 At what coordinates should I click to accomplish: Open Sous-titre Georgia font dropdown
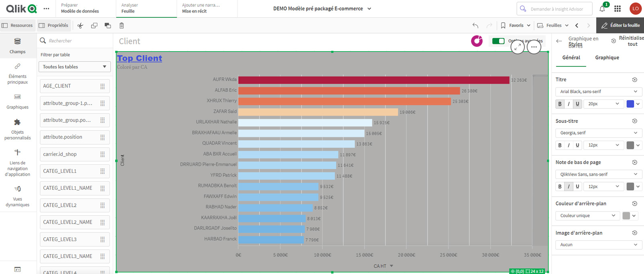pyautogui.click(x=599, y=133)
